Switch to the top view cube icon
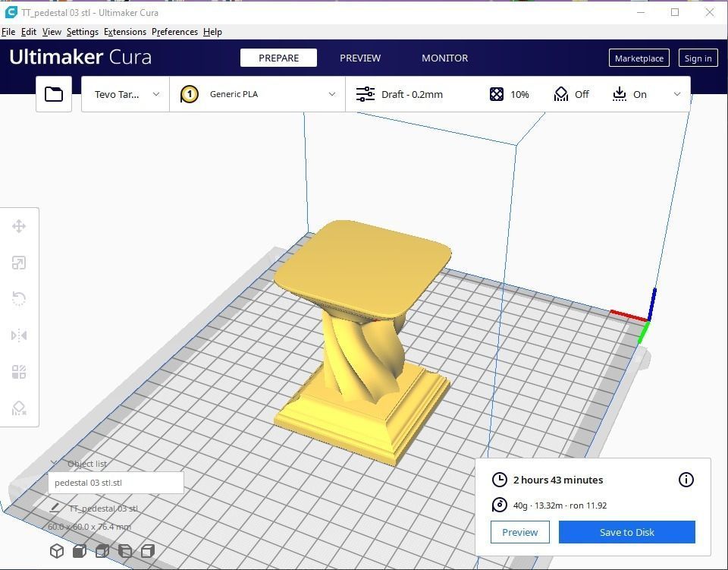Image resolution: width=728 pixels, height=570 pixels. (x=102, y=551)
